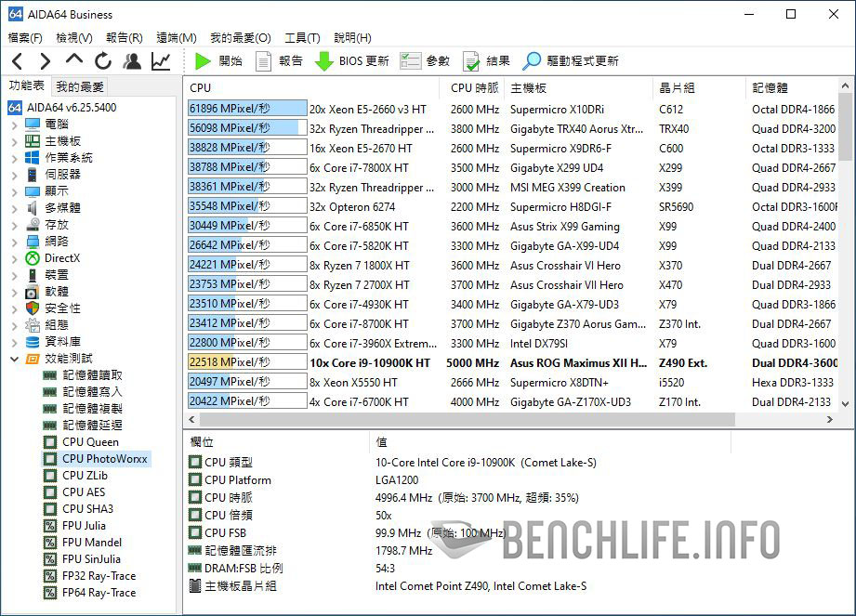This screenshot has height=616, width=856.
Task: Open the user profile toolbar icon
Action: (x=132, y=61)
